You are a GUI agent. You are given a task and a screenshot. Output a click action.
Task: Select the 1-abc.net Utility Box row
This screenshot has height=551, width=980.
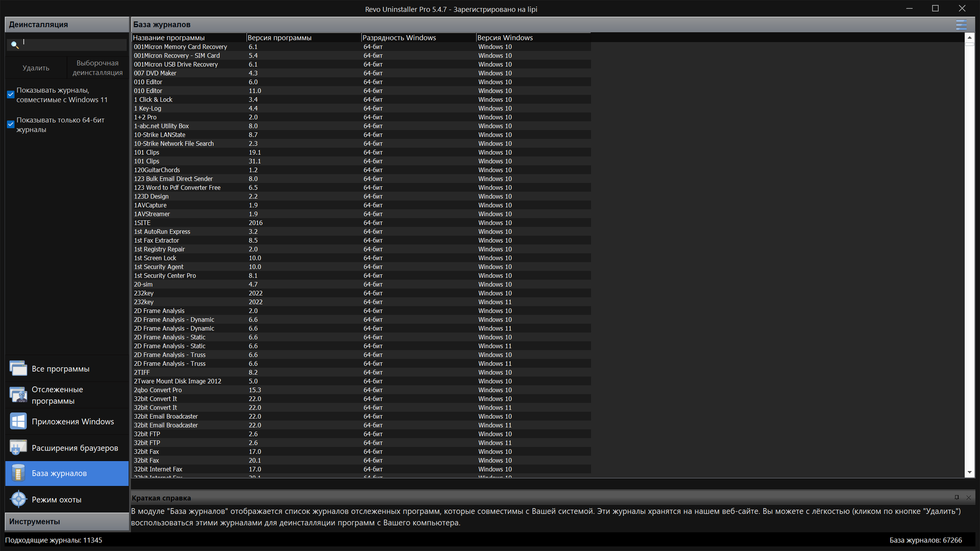[x=361, y=126]
